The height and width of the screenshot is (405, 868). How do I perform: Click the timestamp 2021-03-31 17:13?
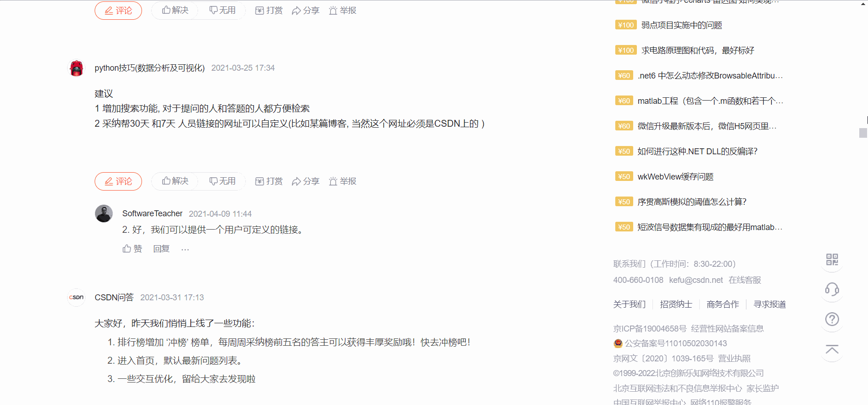(x=172, y=298)
